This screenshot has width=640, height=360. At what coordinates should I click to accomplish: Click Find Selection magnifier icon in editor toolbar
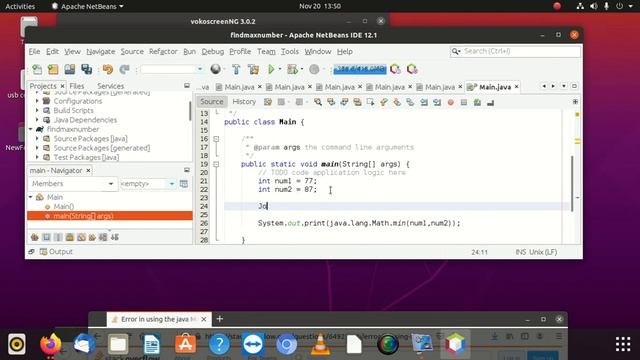[318, 102]
